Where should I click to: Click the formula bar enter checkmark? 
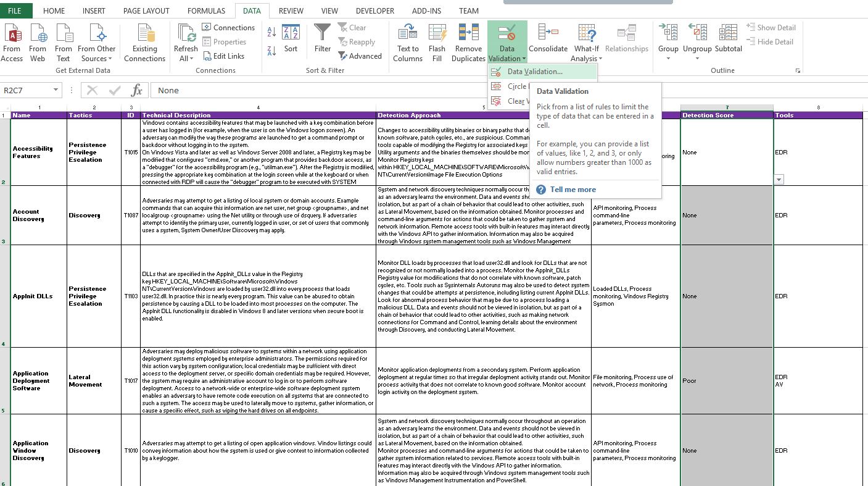pyautogui.click(x=115, y=90)
